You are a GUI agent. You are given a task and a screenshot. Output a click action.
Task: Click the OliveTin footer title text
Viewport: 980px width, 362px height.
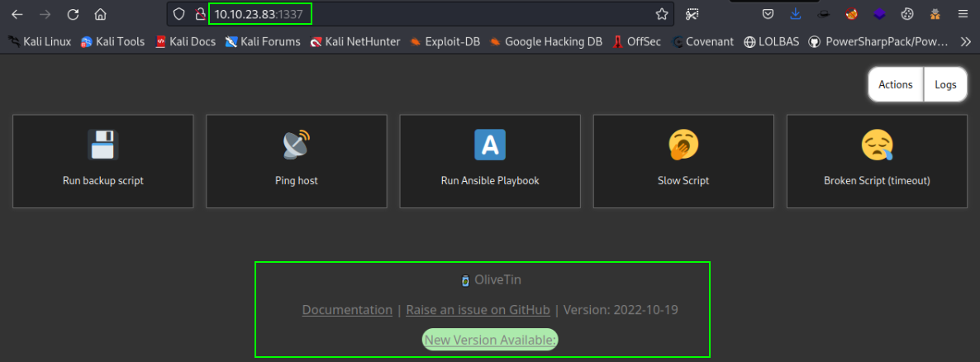pos(497,280)
